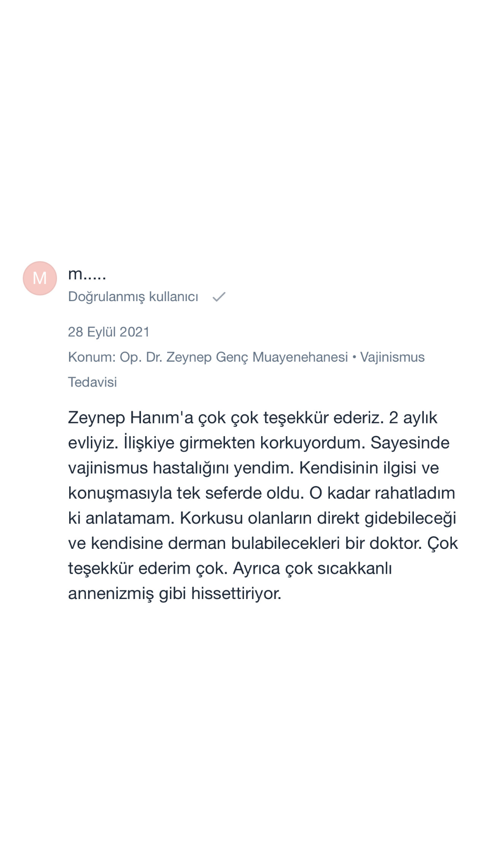Click the word "Sayesinde" in the review

click(410, 443)
